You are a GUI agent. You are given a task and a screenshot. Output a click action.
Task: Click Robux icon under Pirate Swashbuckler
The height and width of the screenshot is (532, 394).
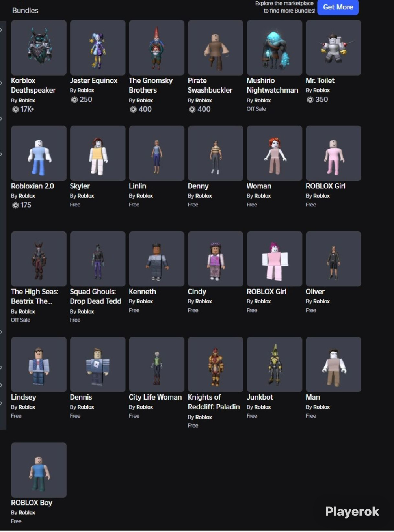point(192,109)
